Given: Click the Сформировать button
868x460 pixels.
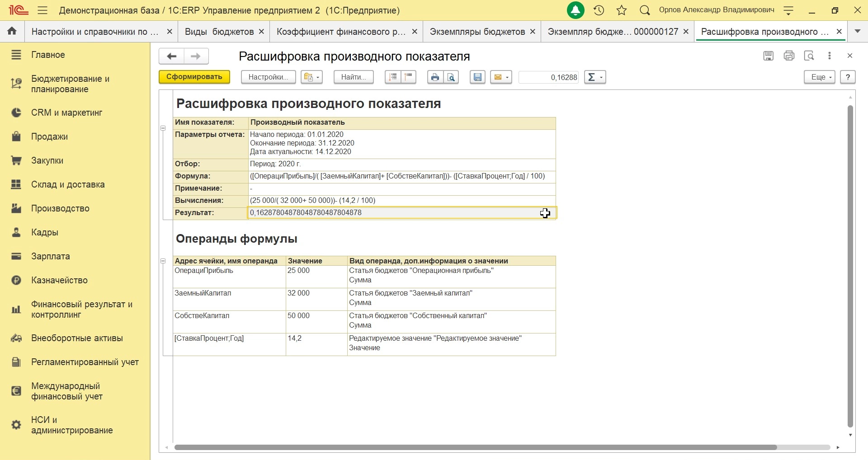Looking at the screenshot, I should [194, 77].
